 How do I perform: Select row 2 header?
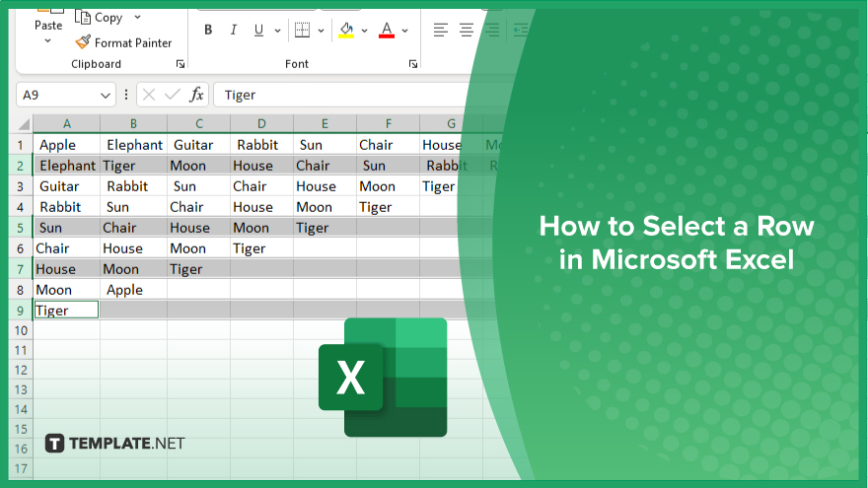coord(21,166)
